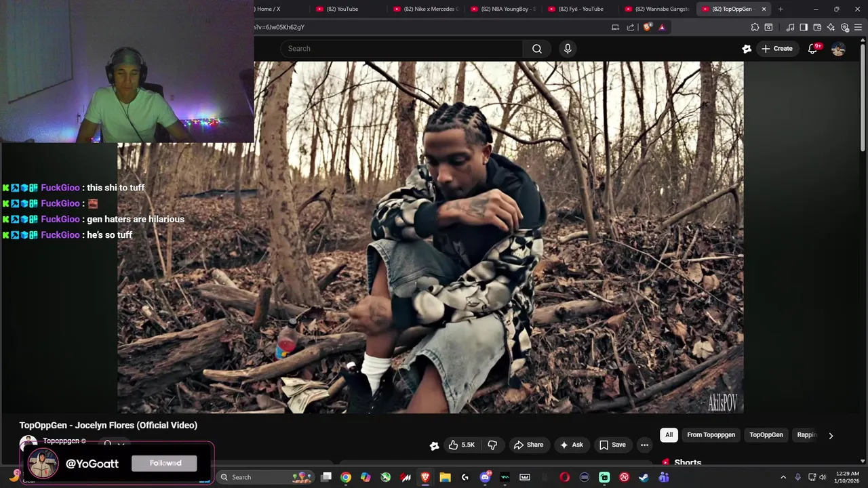Open Google Chrome from taskbar
The image size is (868, 488).
pos(346,477)
